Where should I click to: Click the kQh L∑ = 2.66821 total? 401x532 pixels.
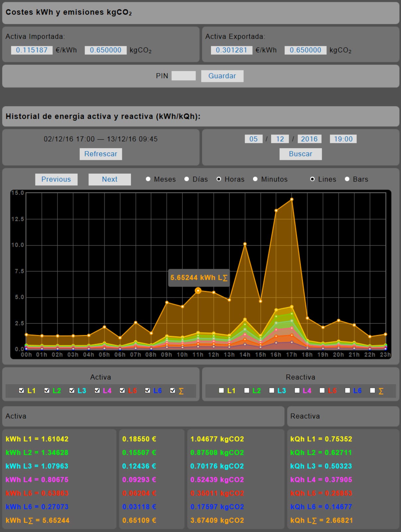tap(322, 520)
